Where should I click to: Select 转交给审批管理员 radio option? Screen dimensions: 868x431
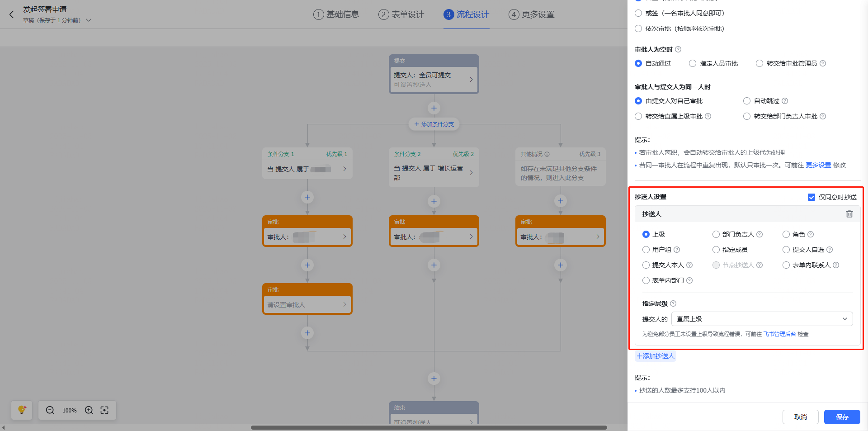tap(759, 63)
